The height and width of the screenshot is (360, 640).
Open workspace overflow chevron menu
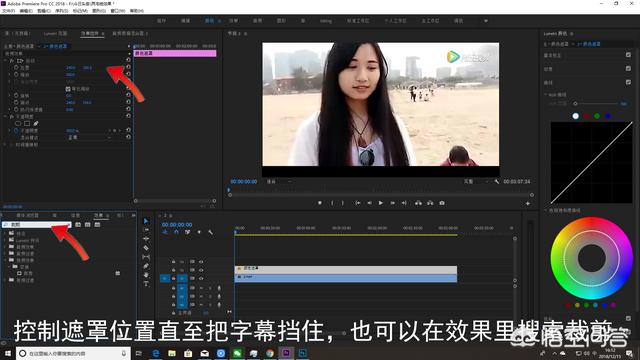pos(486,20)
